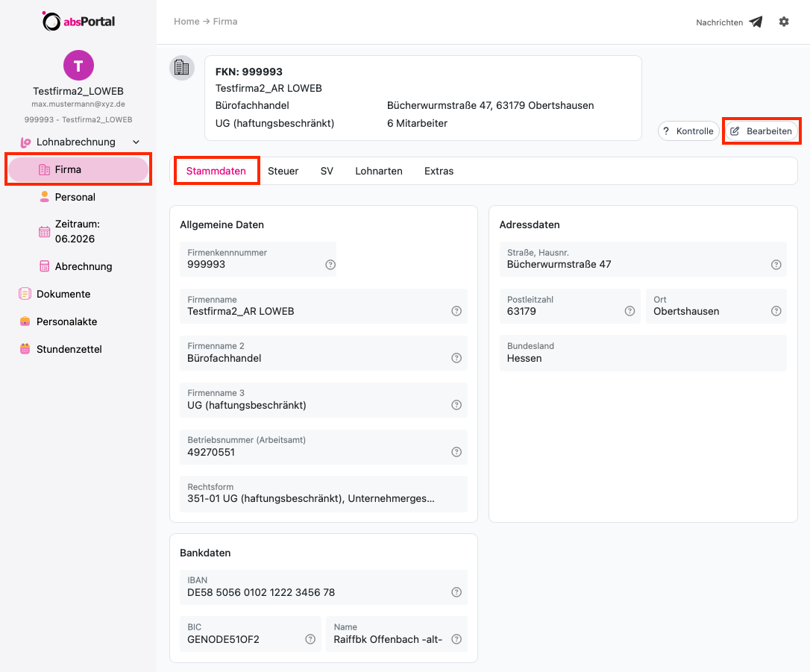Viewport: 810px width, 672px height.
Task: Click the help icon in BIC field
Action: coord(310,639)
